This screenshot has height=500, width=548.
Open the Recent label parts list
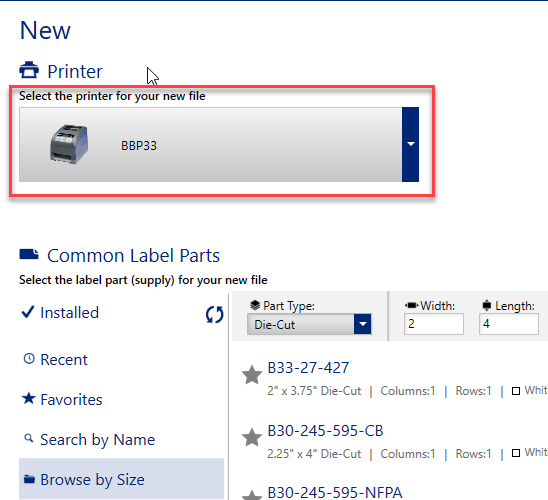pyautogui.click(x=64, y=360)
